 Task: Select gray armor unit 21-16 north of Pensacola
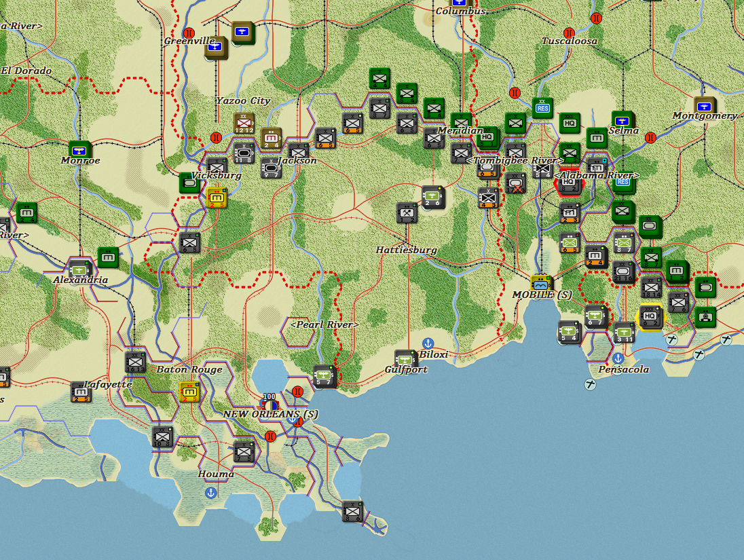623,272
